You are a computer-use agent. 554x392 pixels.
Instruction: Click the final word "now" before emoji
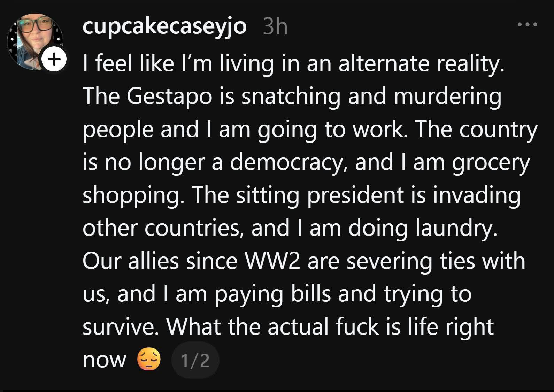tap(104, 360)
